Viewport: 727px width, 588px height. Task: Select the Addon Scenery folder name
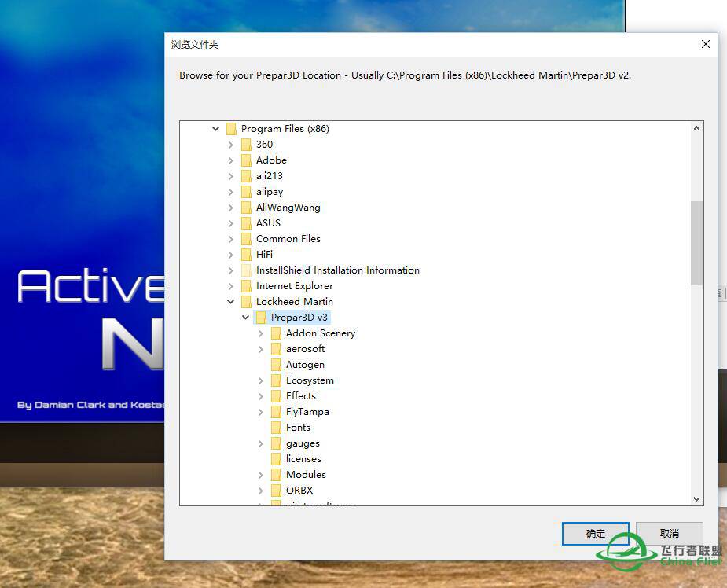(321, 333)
